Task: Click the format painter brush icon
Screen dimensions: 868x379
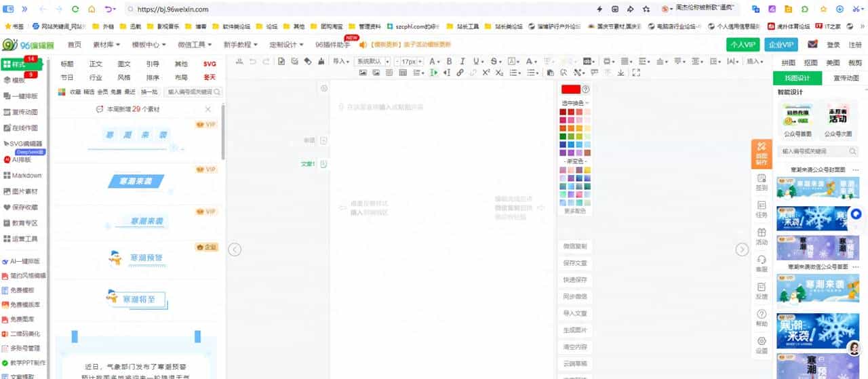Action: coord(321,61)
